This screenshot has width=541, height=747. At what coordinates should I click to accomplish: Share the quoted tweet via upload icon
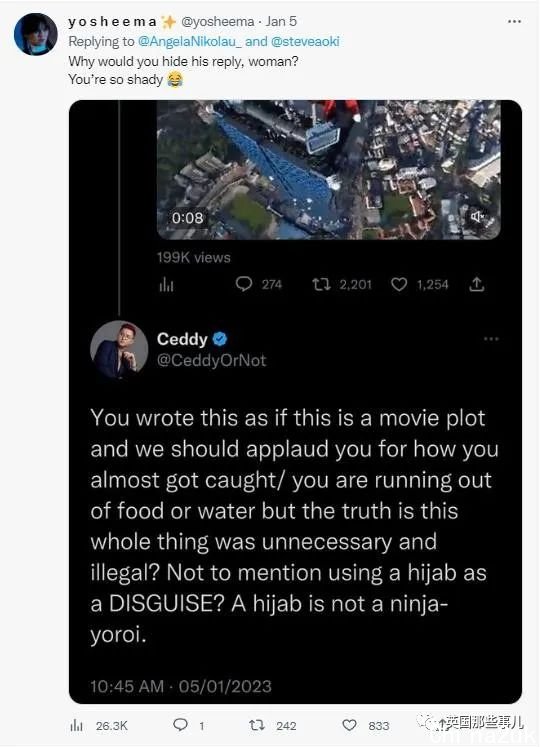[477, 284]
